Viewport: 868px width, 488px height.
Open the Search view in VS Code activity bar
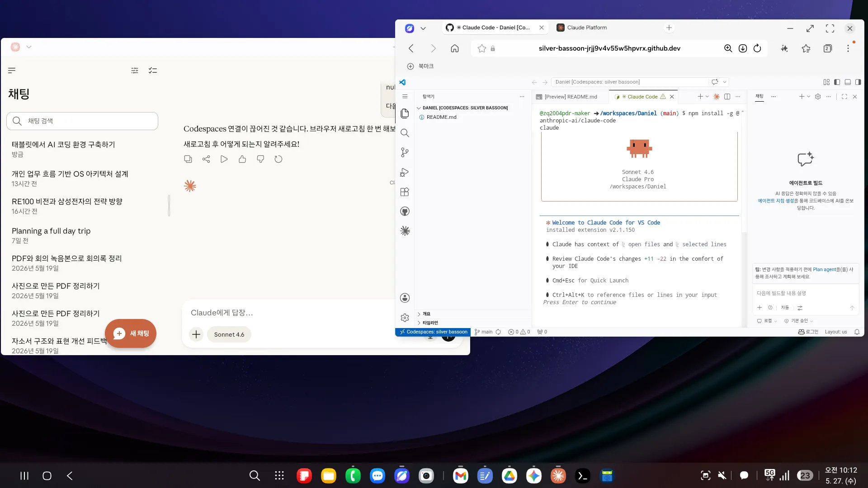(405, 133)
